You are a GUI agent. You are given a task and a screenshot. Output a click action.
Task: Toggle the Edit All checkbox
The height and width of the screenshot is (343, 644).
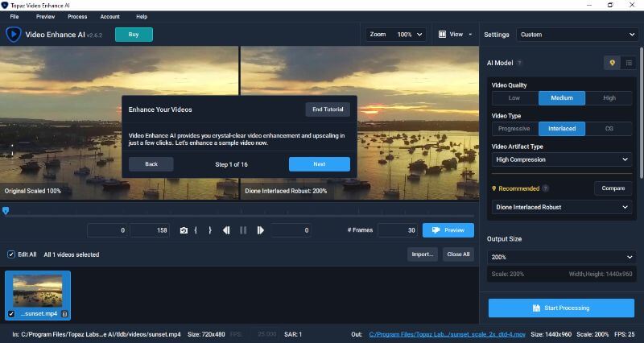tap(11, 254)
